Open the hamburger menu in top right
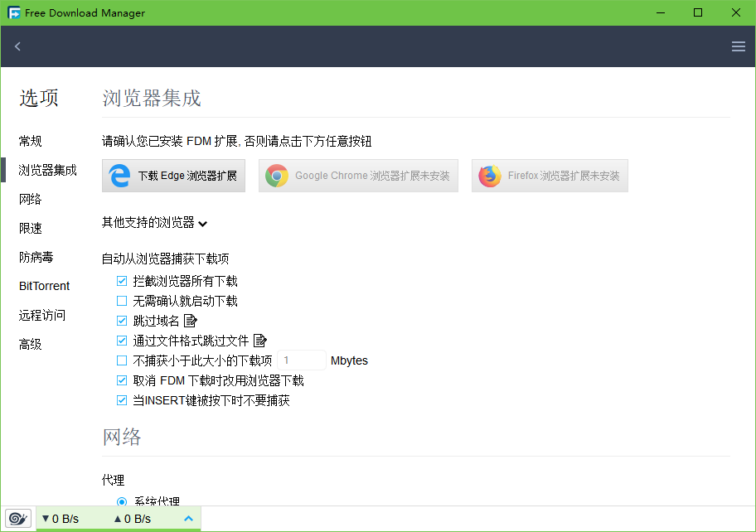 click(738, 46)
